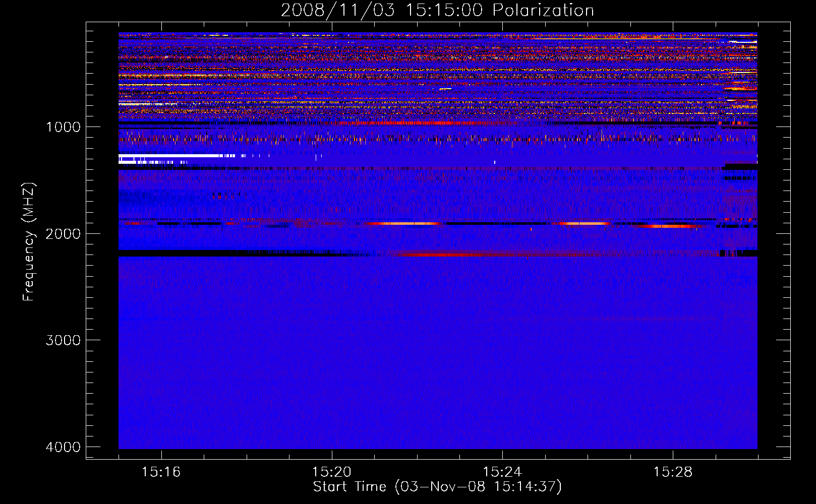816x504 pixels.
Task: Click the '15:20' time axis label
Action: (331, 472)
